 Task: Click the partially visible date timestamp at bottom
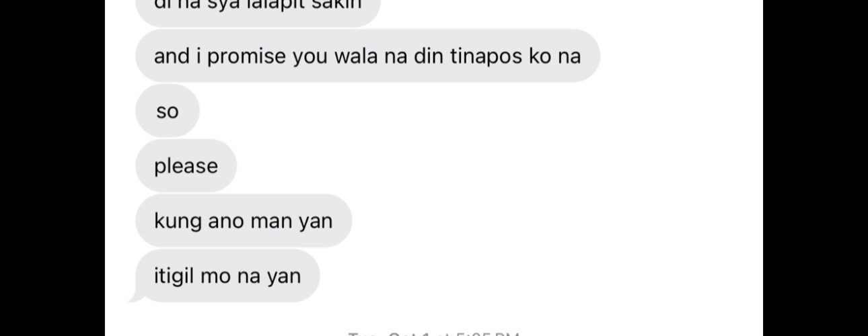[x=434, y=333]
